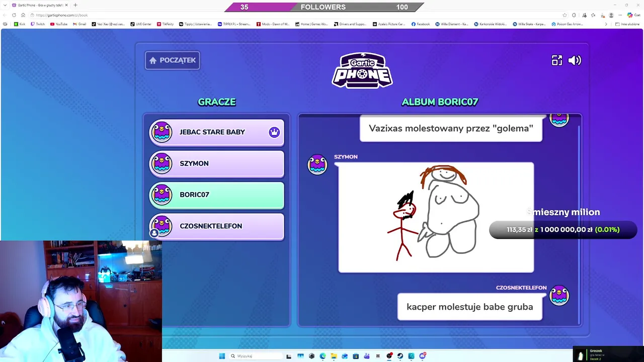The image size is (644, 362).
Task: Open OBS Studio from taskbar
Action: [x=389, y=356]
